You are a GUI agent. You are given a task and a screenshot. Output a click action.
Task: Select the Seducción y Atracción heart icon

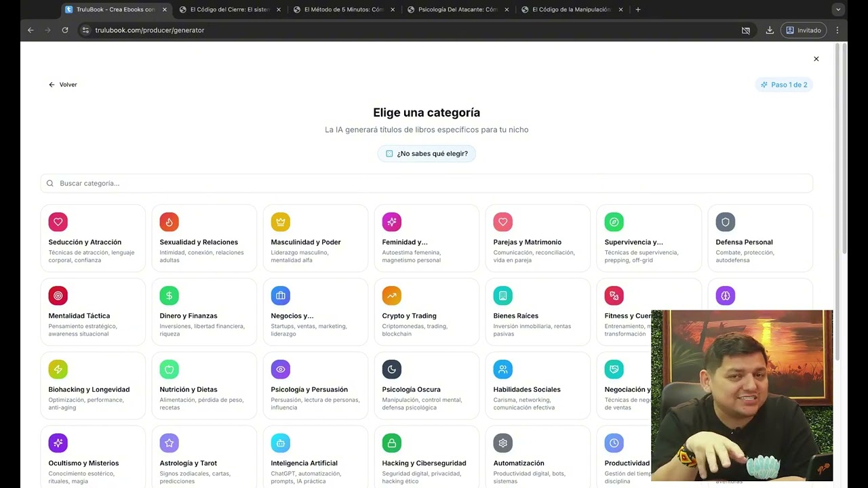pos(58,222)
